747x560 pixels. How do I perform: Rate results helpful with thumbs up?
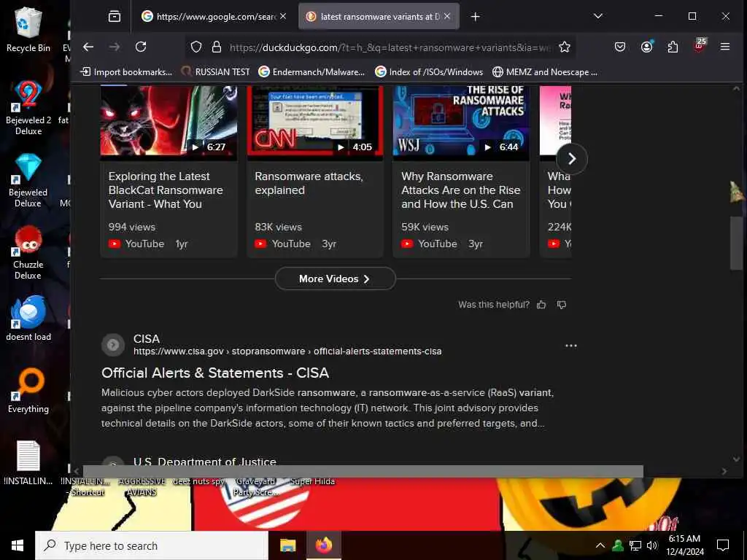[x=541, y=305]
